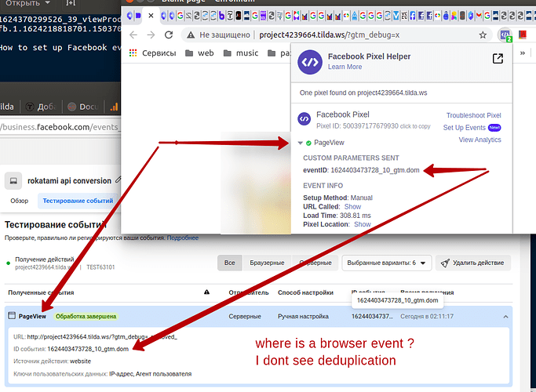Click the Серверные cell in PageView row
This screenshot has height=392, width=536.
coord(245,317)
